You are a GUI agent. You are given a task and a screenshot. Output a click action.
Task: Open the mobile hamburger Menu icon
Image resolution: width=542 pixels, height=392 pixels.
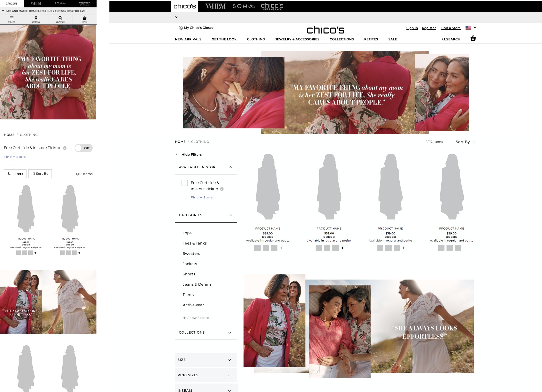(x=12, y=18)
